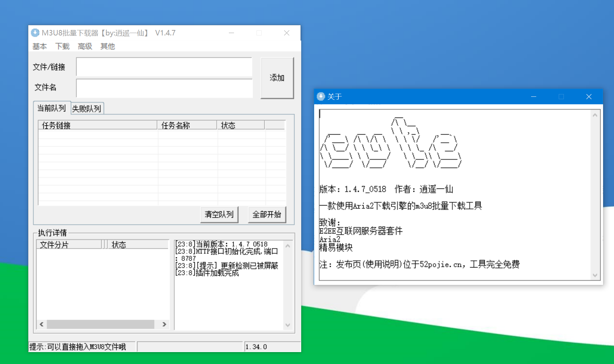Switch to the 失败队列 tab
This screenshot has width=614, height=364.
pyautogui.click(x=87, y=109)
